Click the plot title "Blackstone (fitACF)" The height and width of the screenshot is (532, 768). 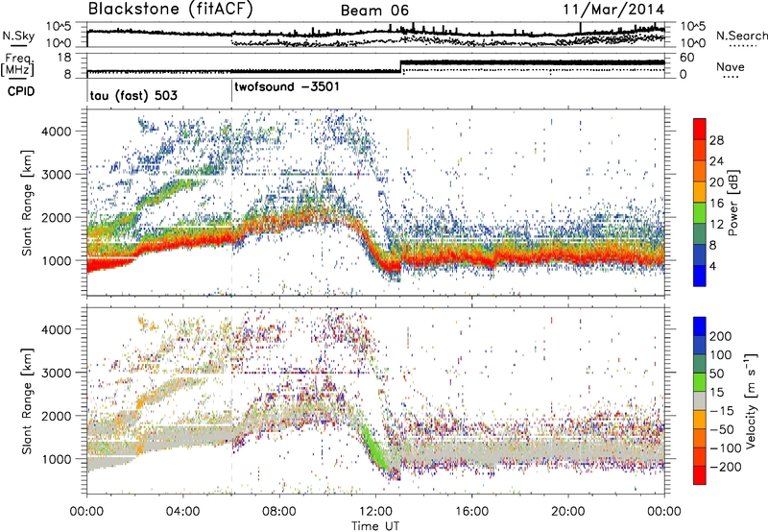pyautogui.click(x=171, y=9)
